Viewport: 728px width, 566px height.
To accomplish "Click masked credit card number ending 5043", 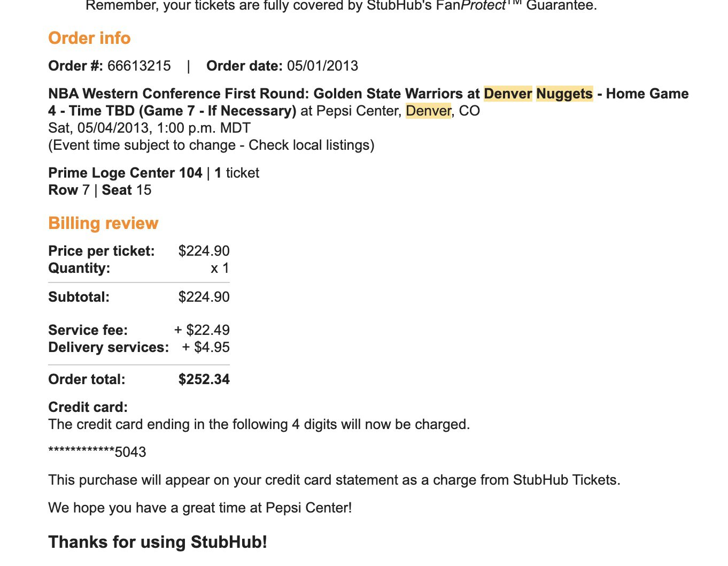I will point(97,452).
